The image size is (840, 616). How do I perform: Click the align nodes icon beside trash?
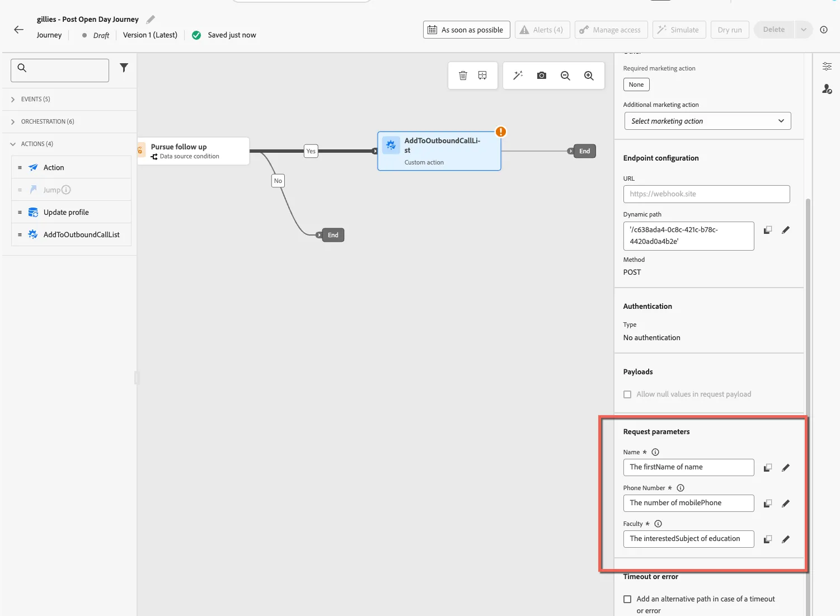(x=482, y=76)
